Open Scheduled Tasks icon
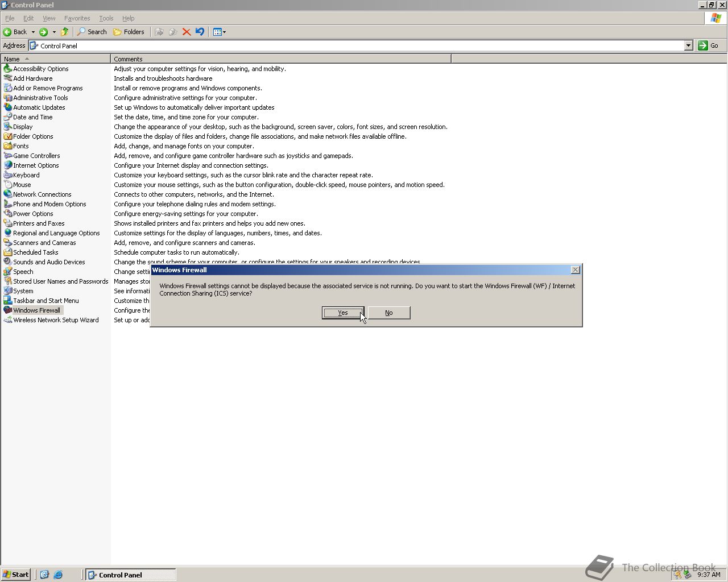Image resolution: width=728 pixels, height=582 pixels. pos(7,252)
